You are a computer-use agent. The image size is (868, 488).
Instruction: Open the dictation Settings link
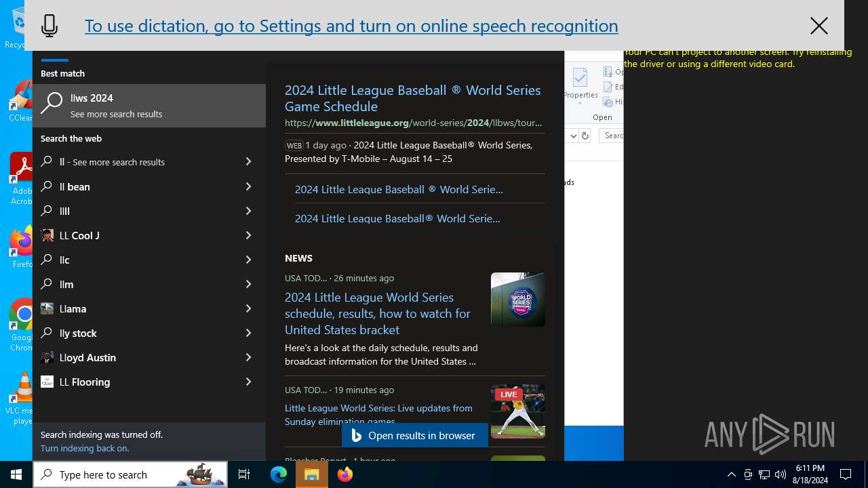(x=351, y=26)
